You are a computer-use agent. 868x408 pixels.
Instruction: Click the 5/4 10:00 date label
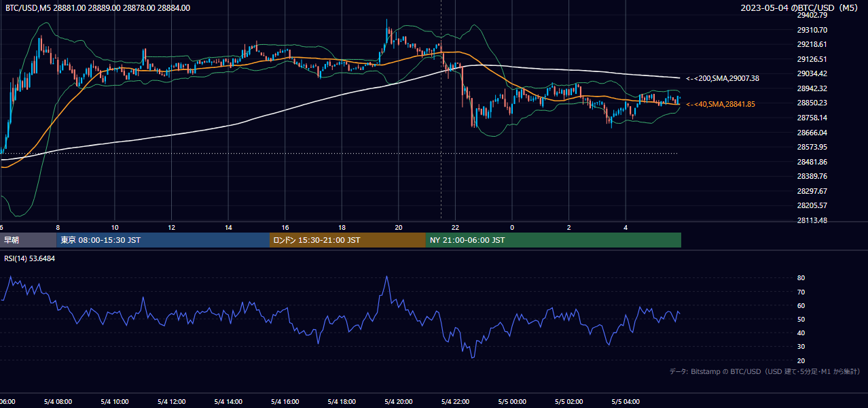click(115, 402)
